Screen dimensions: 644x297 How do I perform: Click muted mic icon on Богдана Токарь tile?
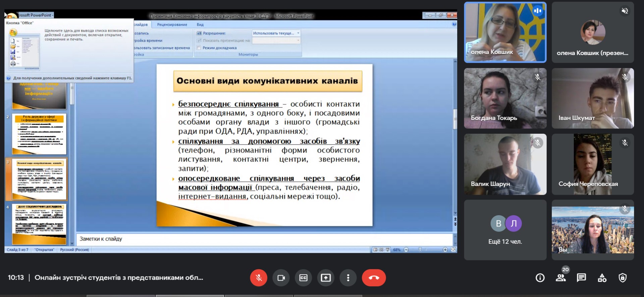pyautogui.click(x=538, y=77)
